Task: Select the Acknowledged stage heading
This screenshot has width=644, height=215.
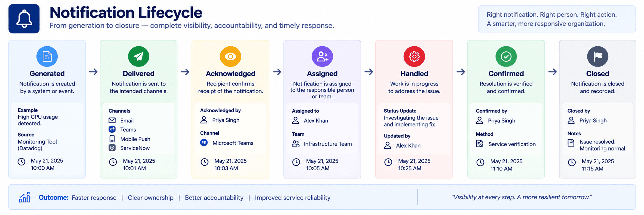Action: point(230,73)
